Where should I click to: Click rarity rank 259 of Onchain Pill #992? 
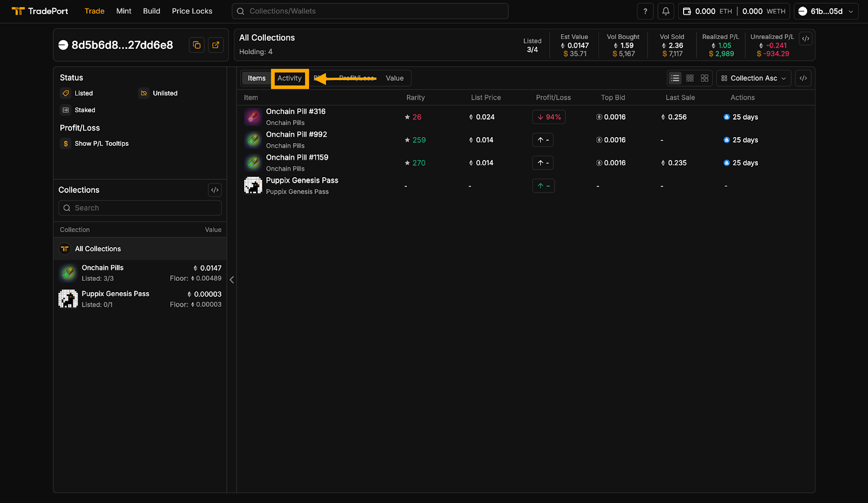click(415, 140)
